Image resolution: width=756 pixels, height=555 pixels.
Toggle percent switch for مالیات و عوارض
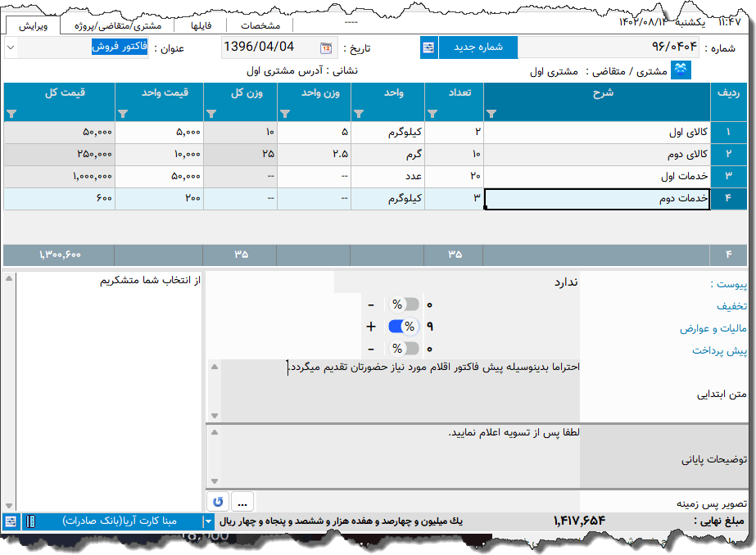pos(402,327)
